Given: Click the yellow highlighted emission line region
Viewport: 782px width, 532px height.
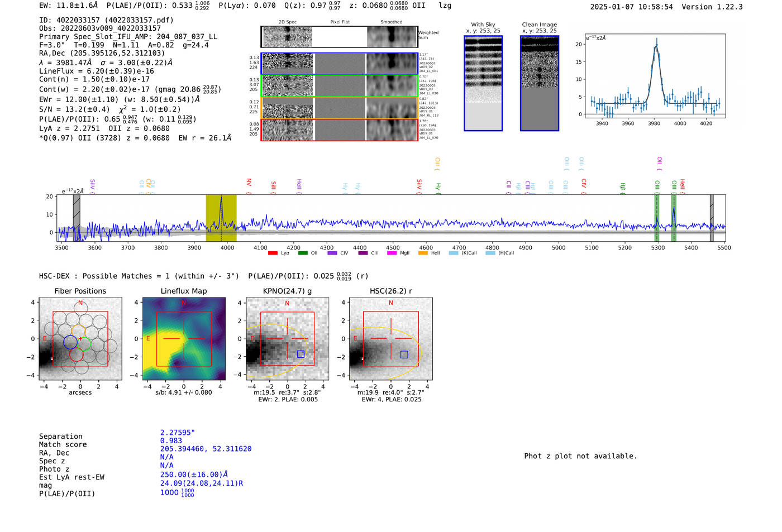Looking at the screenshot, I should click(x=221, y=218).
